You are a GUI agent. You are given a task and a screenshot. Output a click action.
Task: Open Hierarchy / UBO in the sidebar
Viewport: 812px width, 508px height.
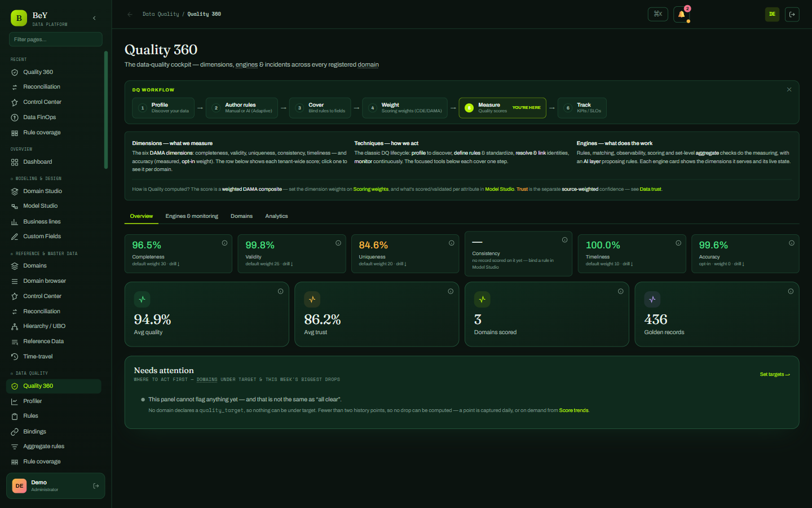(x=54, y=326)
